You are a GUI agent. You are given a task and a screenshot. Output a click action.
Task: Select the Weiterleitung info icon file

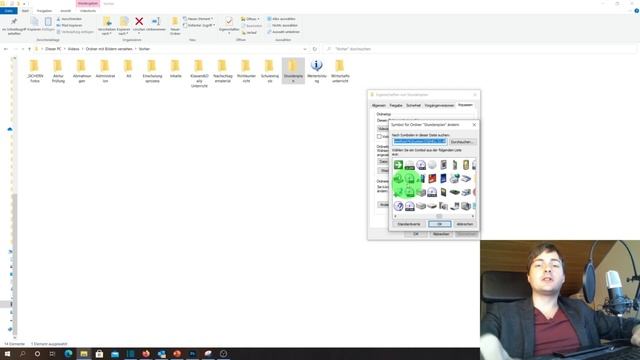[x=316, y=70]
